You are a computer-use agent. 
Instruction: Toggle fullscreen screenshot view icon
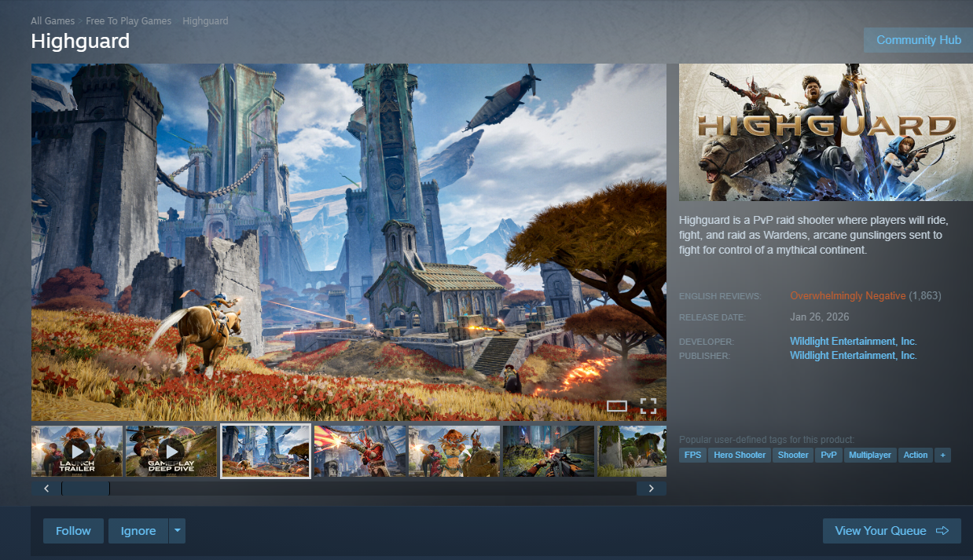point(648,405)
